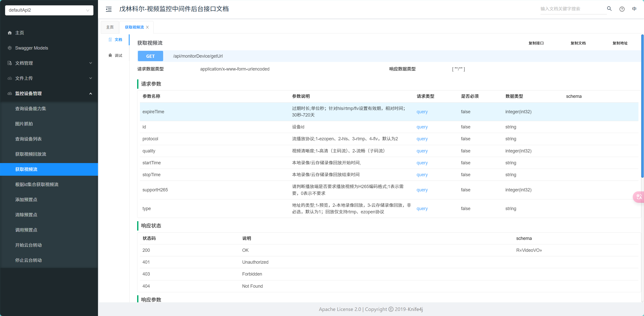Click the 复制地址 button
This screenshot has width=644, height=316.
(620, 43)
